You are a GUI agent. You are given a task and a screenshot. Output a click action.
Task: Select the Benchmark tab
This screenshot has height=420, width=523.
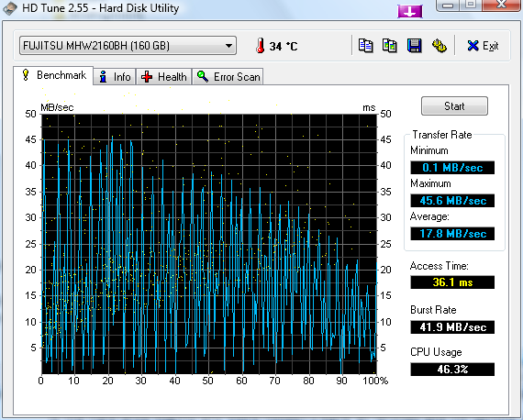coord(53,75)
